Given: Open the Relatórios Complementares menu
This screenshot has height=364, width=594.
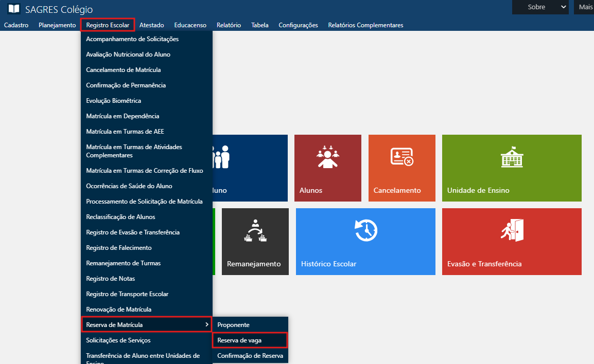Looking at the screenshot, I should (365, 25).
